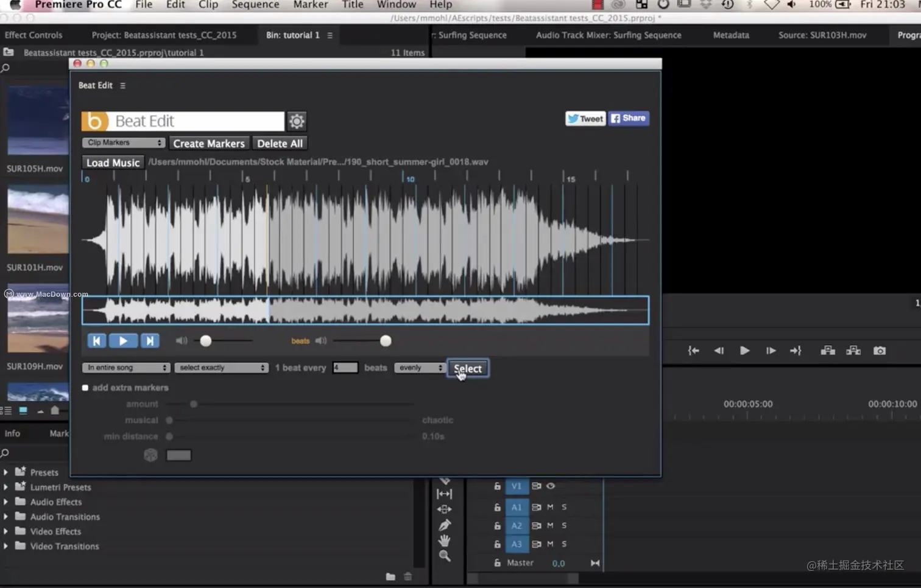This screenshot has width=921, height=588.
Task: Open the Clip Markers dropdown
Action: click(x=124, y=142)
